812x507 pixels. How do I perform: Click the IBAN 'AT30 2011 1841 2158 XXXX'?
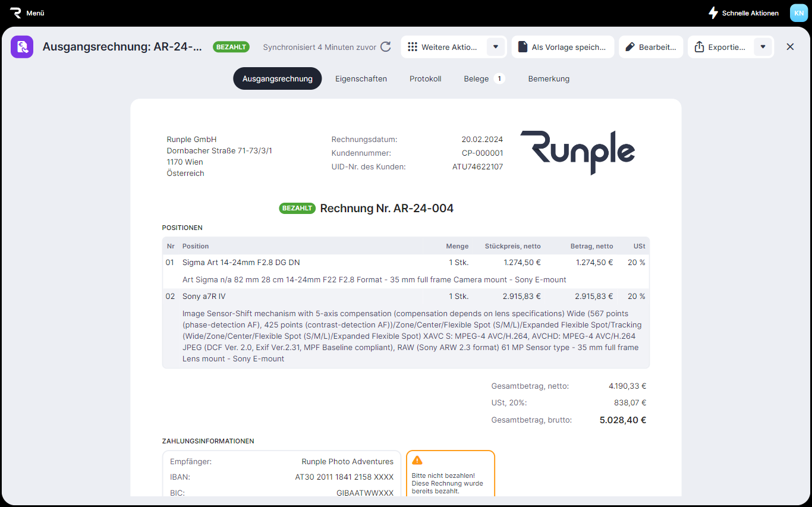point(344,477)
